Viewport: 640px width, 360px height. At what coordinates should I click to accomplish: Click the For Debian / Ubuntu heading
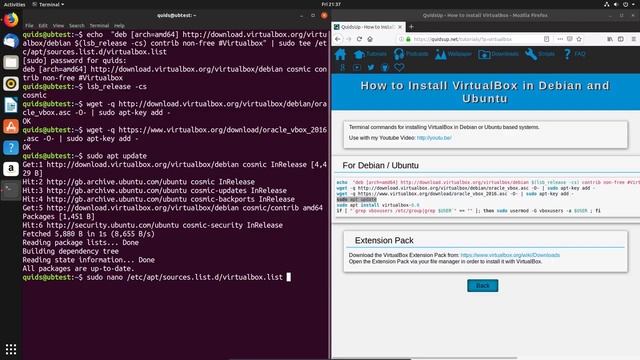[380, 165]
